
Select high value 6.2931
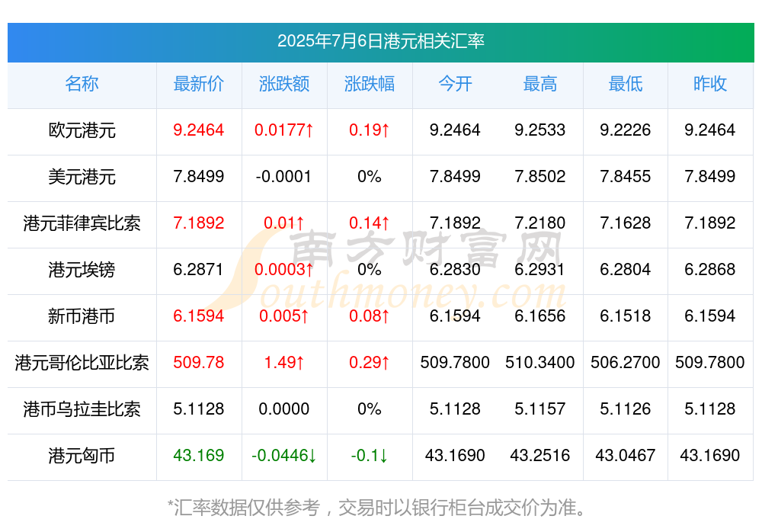coord(540,269)
